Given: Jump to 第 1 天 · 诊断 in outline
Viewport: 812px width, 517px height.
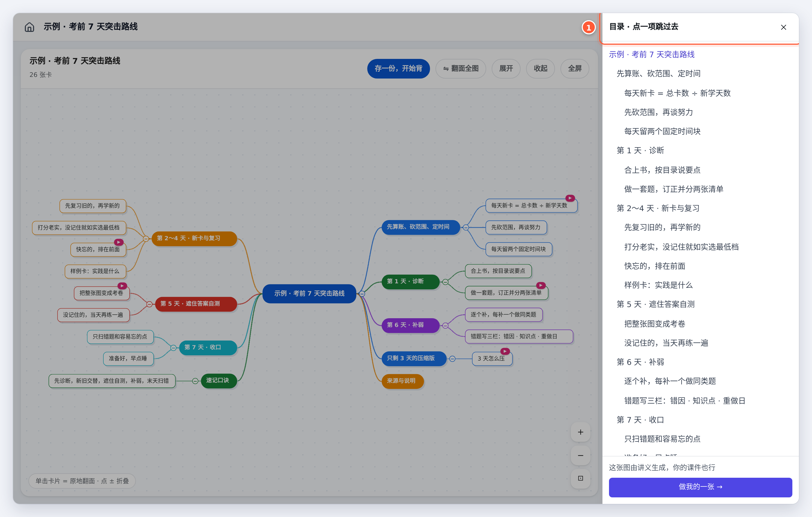Looking at the screenshot, I should pos(640,150).
